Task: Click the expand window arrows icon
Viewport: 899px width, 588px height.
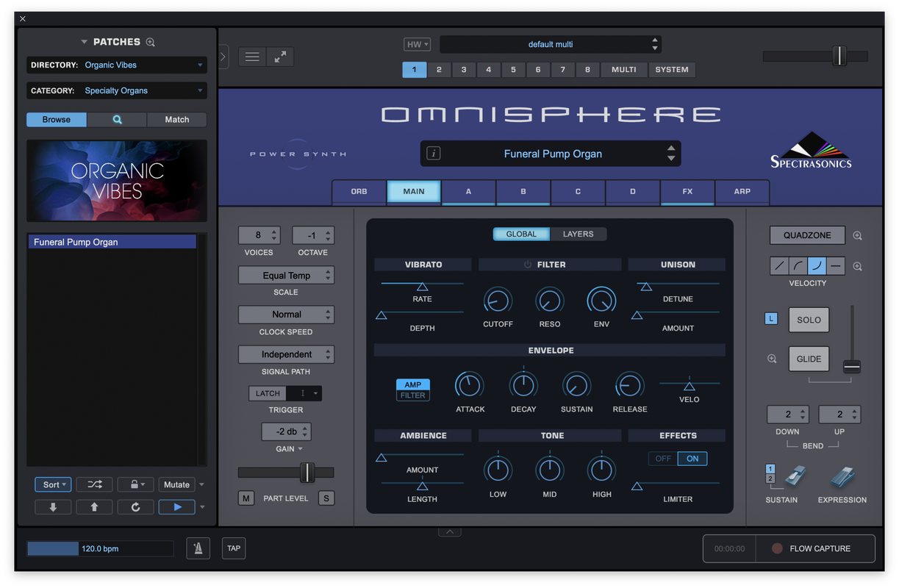Action: (x=280, y=57)
